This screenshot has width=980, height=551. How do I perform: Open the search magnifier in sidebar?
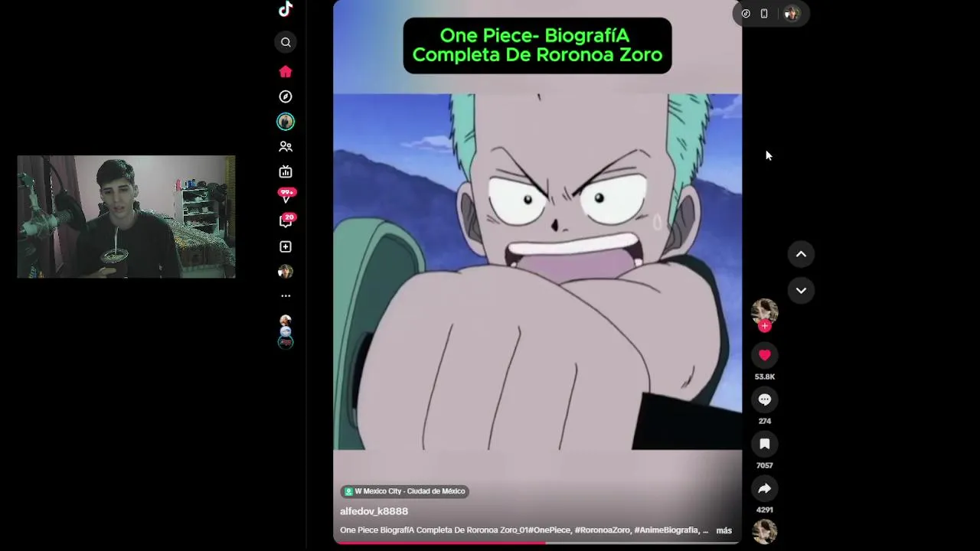pos(286,42)
